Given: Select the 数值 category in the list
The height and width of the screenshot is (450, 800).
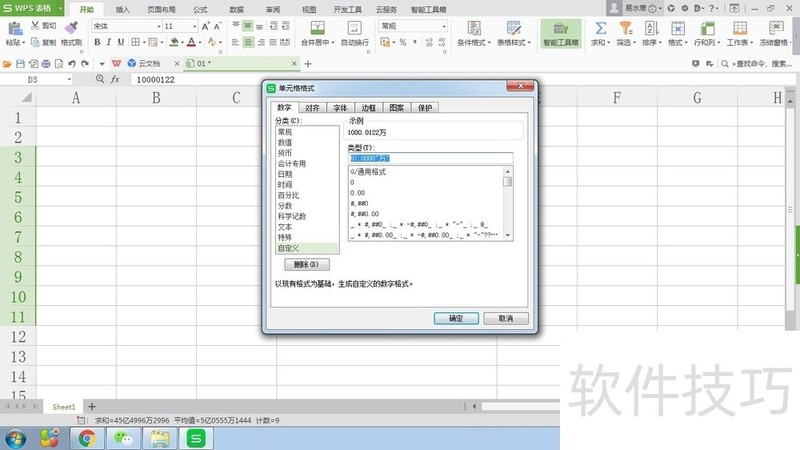Looking at the screenshot, I should coord(307,142).
